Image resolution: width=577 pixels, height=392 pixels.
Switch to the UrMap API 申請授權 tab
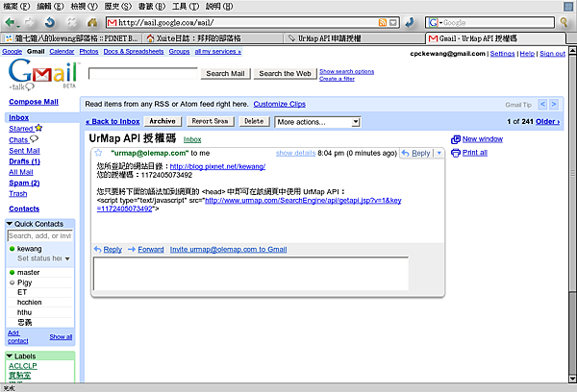click(x=354, y=38)
